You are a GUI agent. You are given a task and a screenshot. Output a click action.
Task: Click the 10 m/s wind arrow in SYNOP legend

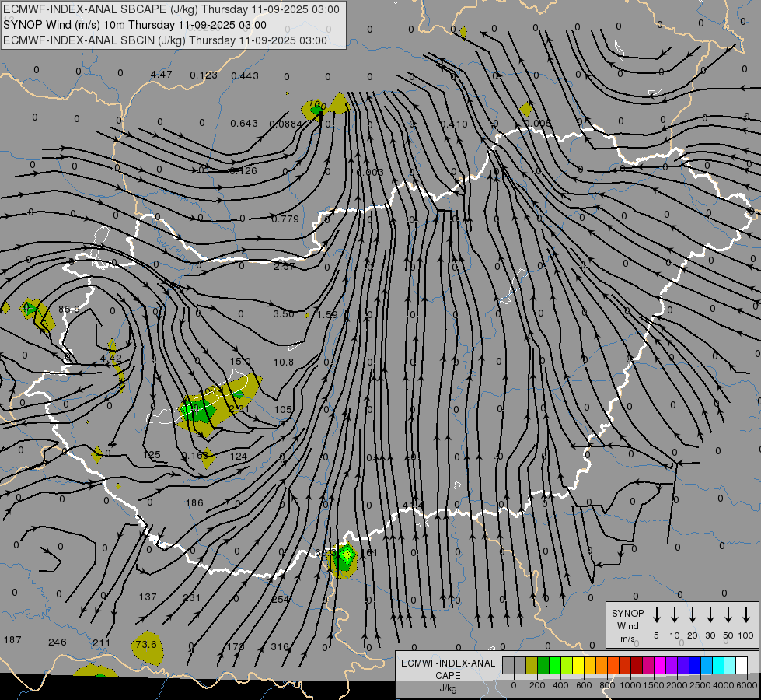674,615
